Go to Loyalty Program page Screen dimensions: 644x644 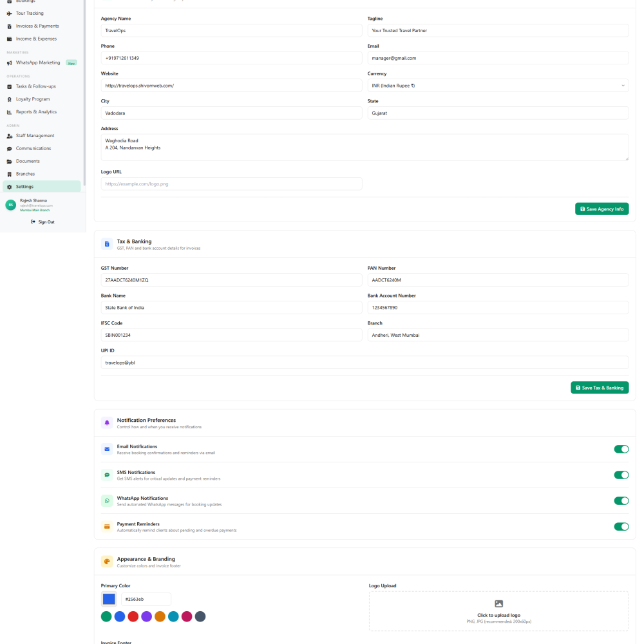[x=41, y=99]
